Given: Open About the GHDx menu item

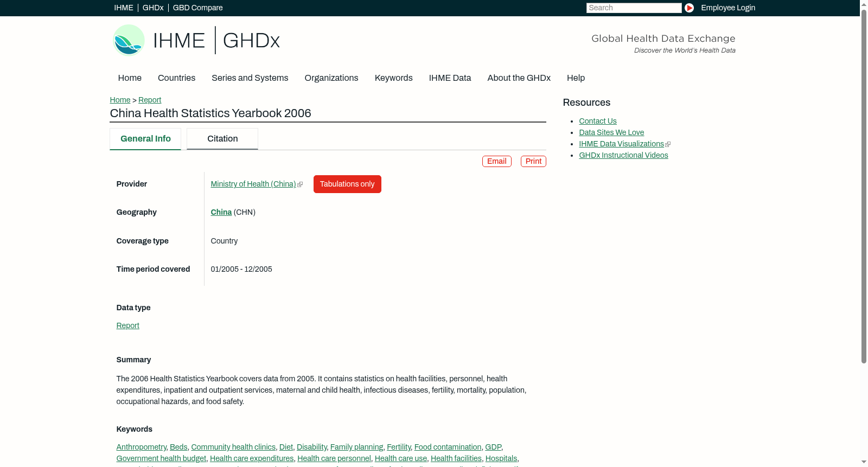Looking at the screenshot, I should (519, 78).
